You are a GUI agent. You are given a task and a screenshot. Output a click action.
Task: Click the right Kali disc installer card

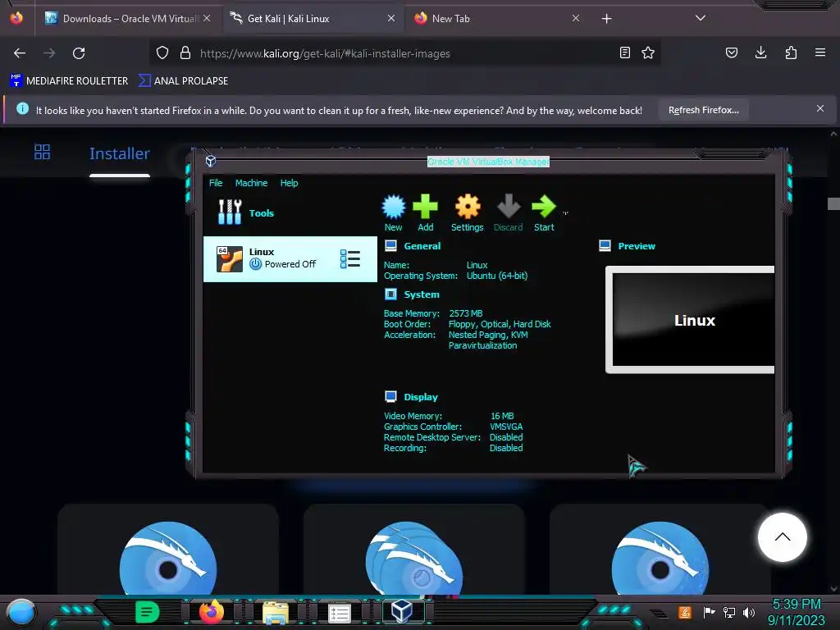(660, 549)
